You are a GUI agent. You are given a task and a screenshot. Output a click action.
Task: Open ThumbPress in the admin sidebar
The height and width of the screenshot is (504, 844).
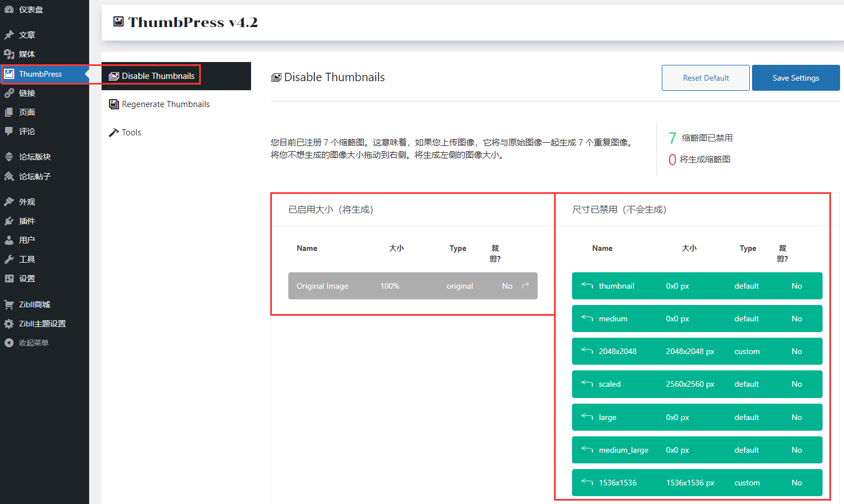(x=41, y=74)
